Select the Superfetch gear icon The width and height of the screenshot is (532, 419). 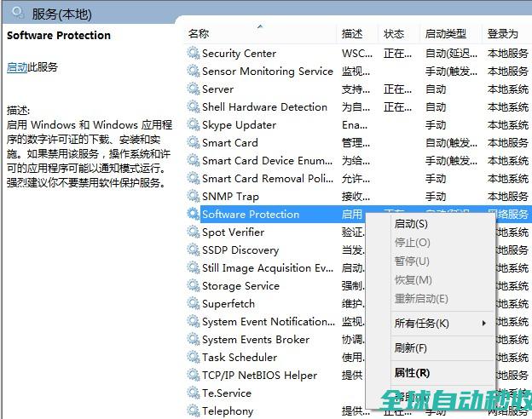(194, 303)
